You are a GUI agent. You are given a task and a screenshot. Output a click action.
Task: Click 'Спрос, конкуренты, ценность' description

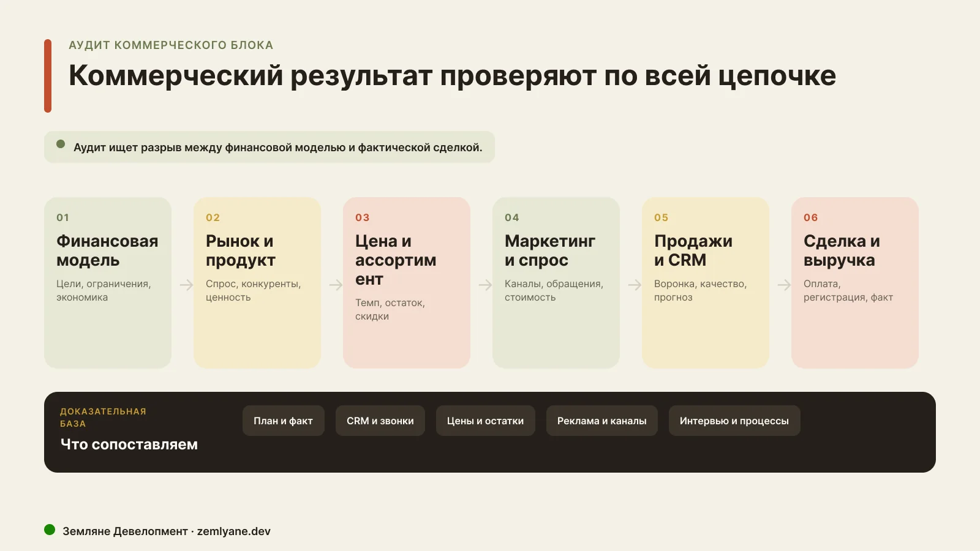coord(254,291)
